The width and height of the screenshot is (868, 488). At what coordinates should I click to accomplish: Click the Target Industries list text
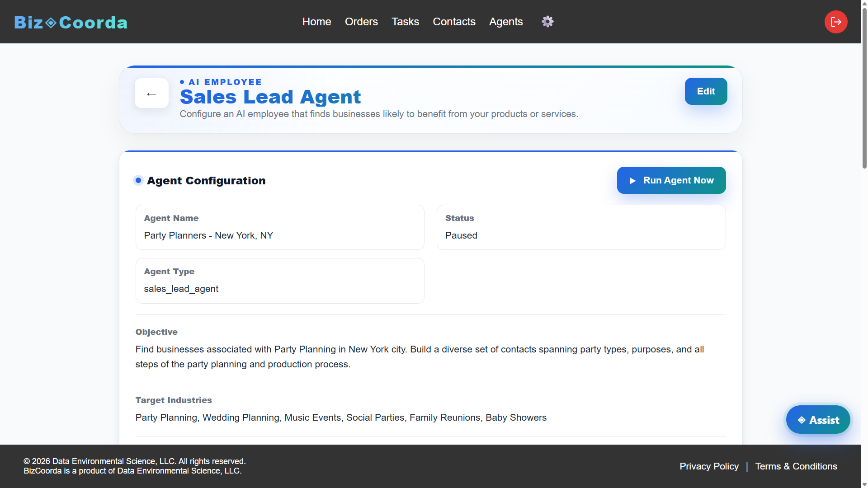tap(341, 418)
